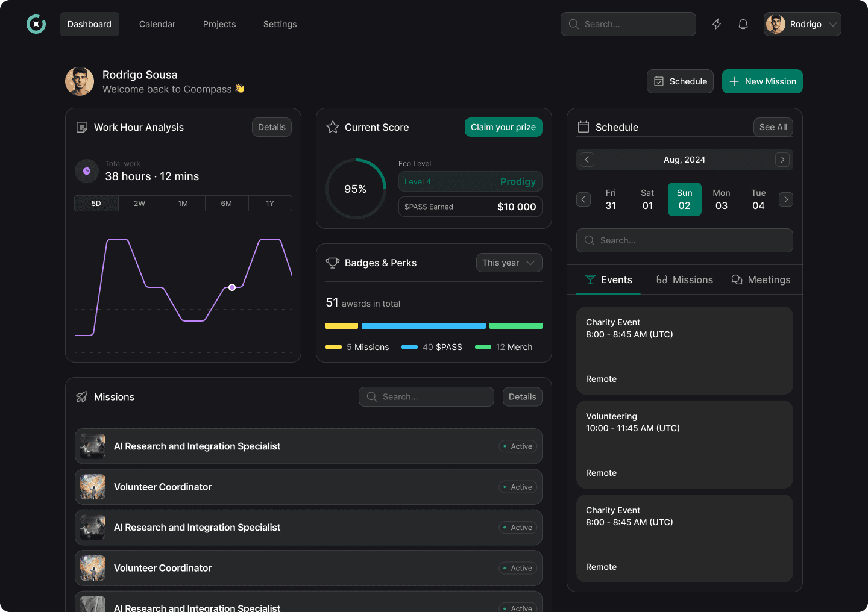This screenshot has width=868, height=612.
Task: Click the star icon beside Current Score
Action: (x=333, y=127)
